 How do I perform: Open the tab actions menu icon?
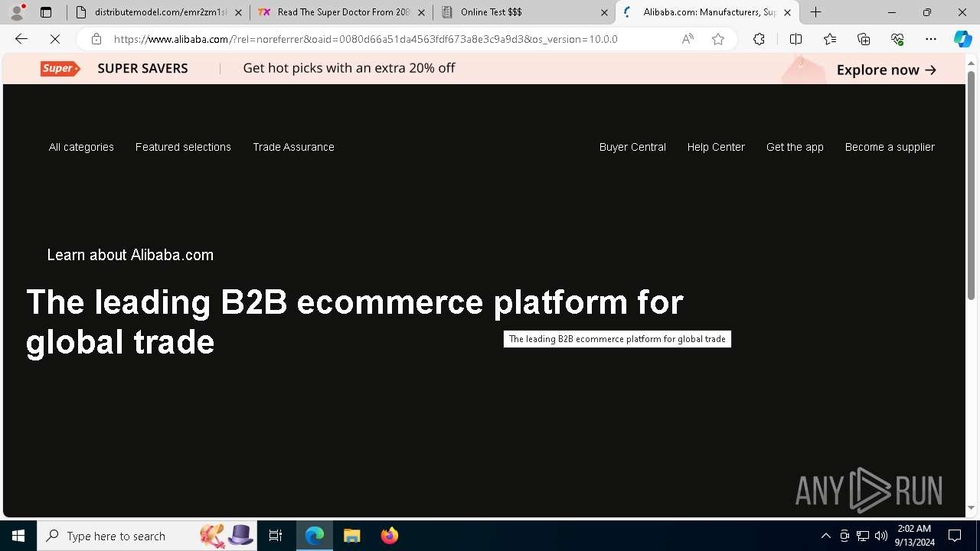point(46,12)
